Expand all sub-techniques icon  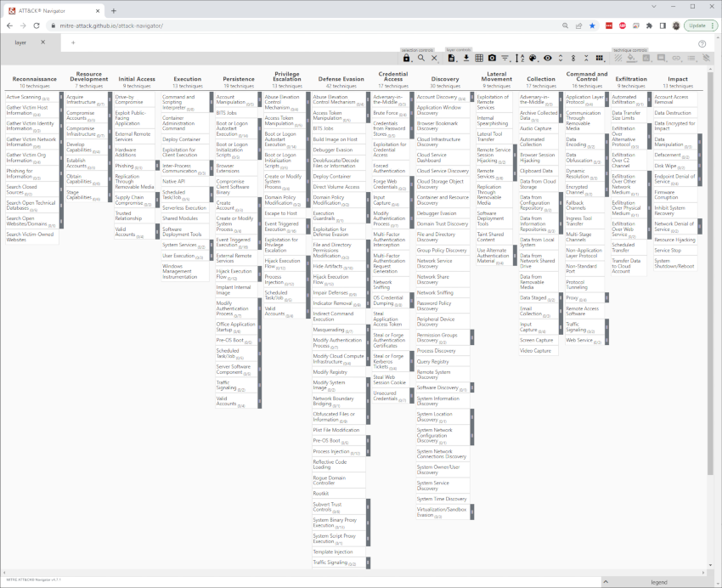coord(561,58)
